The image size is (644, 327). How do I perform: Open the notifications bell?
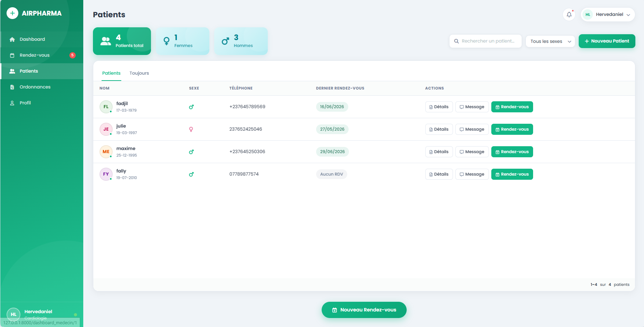569,15
